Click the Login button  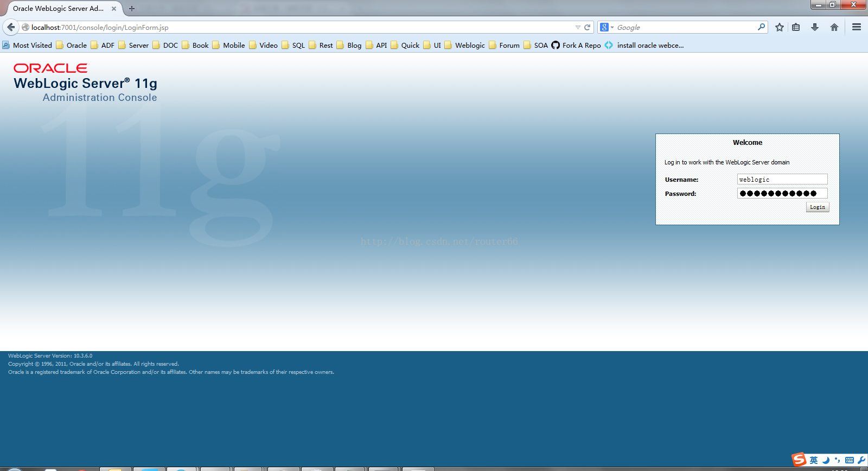(818, 207)
